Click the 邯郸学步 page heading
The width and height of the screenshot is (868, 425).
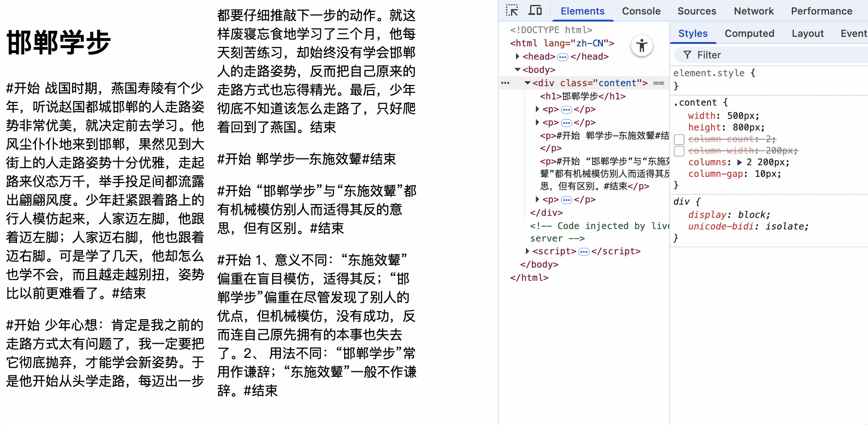tap(58, 42)
